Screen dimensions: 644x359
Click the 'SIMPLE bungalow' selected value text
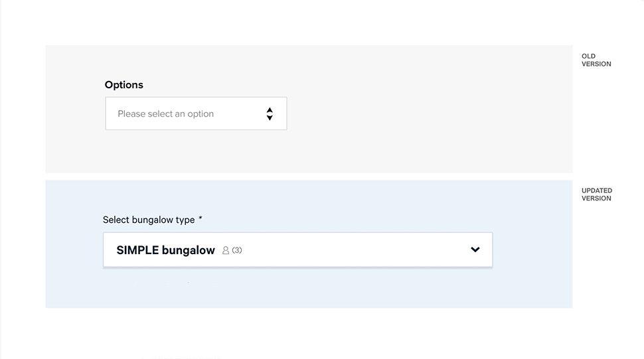[x=165, y=250]
